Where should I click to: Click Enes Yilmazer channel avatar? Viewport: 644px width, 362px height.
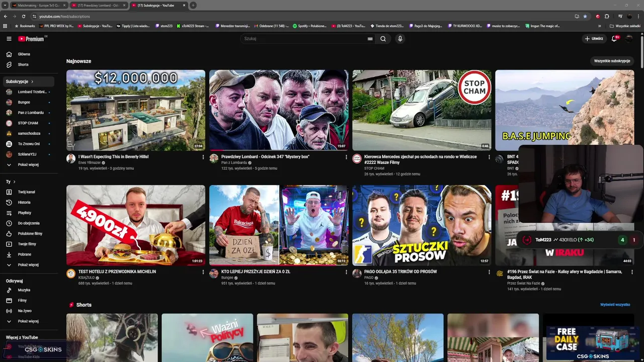pos(71,159)
